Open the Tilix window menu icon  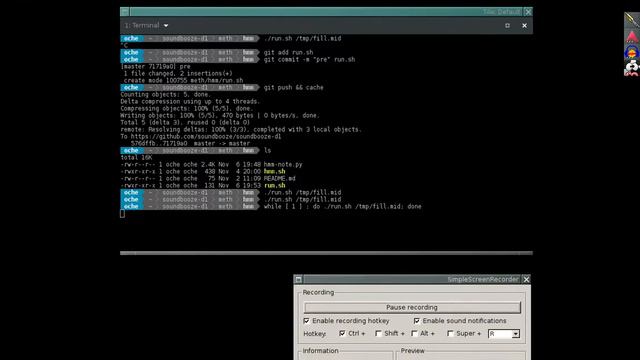pyautogui.click(x=125, y=12)
